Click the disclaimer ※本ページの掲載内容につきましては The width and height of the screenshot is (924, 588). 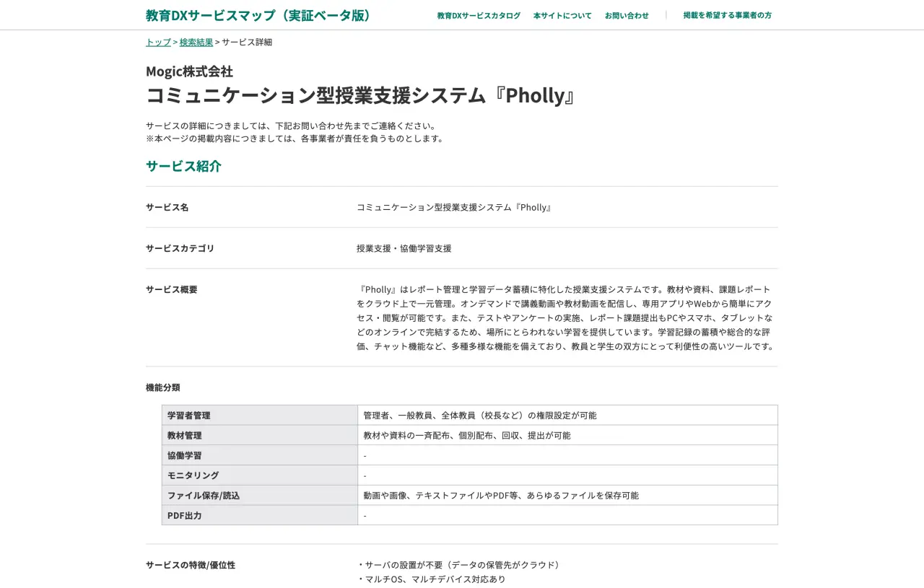click(x=296, y=139)
